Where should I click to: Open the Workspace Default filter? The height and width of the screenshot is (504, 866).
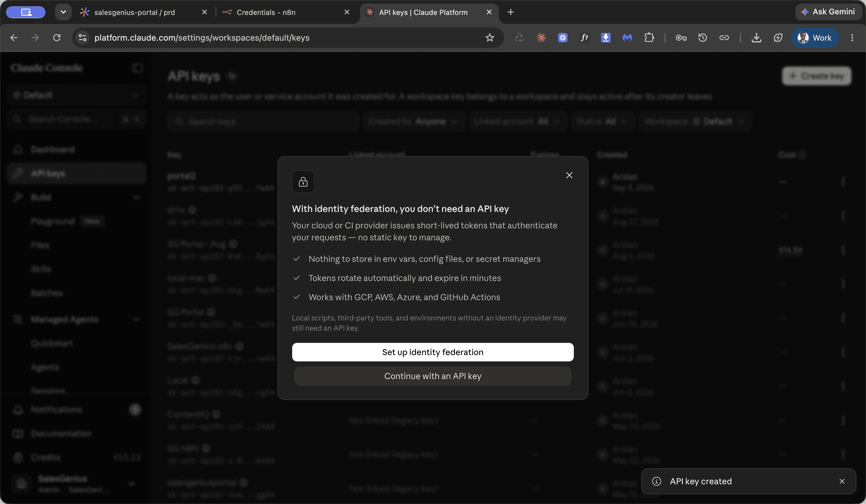tap(695, 121)
